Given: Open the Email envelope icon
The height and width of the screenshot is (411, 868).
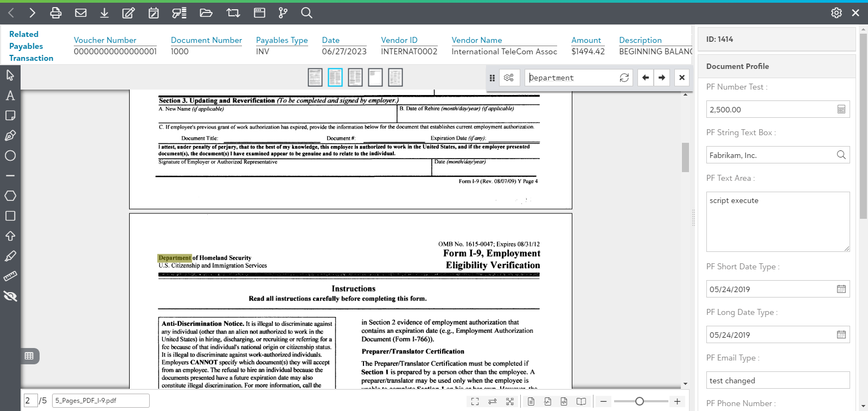Looking at the screenshot, I should [81, 12].
